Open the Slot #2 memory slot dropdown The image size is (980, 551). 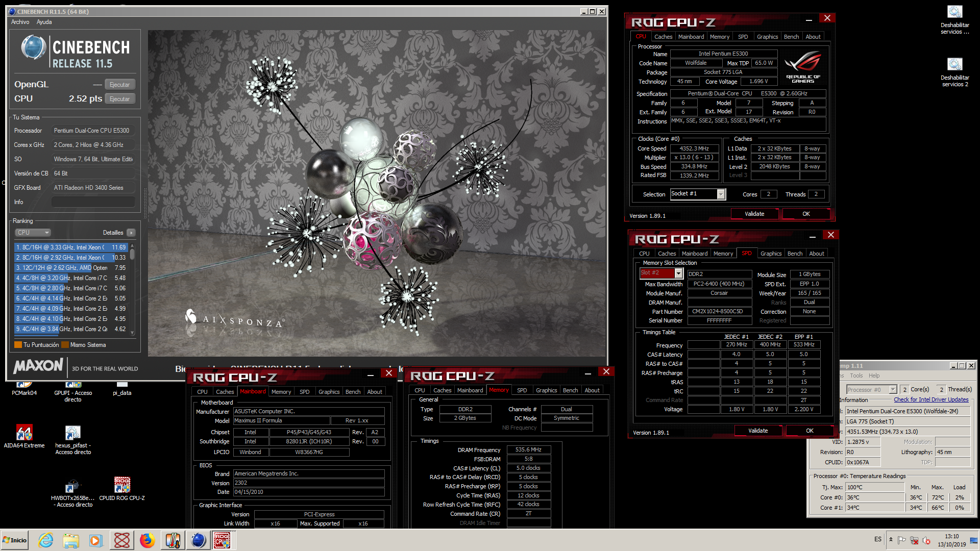[678, 273]
